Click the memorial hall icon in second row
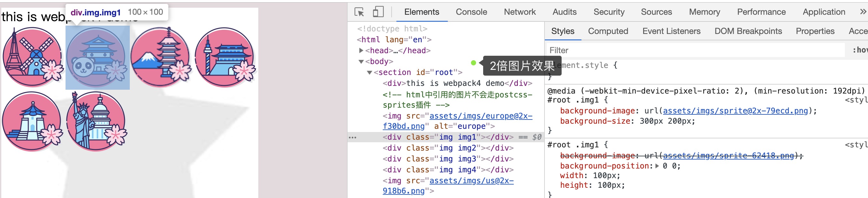This screenshot has width=868, height=198. [x=32, y=122]
